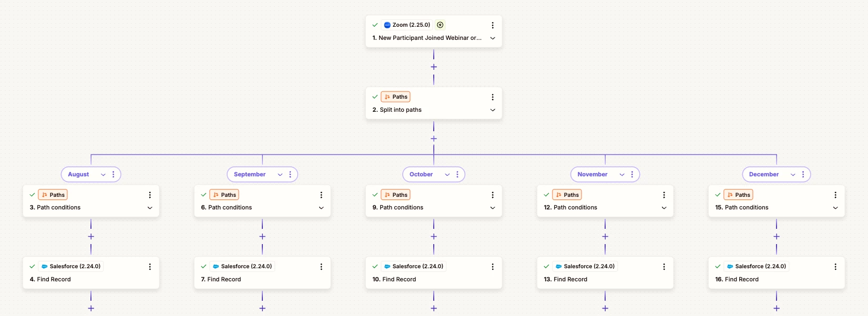Viewport: 868px width, 316px height.
Task: Open the November path options menu
Action: point(632,174)
